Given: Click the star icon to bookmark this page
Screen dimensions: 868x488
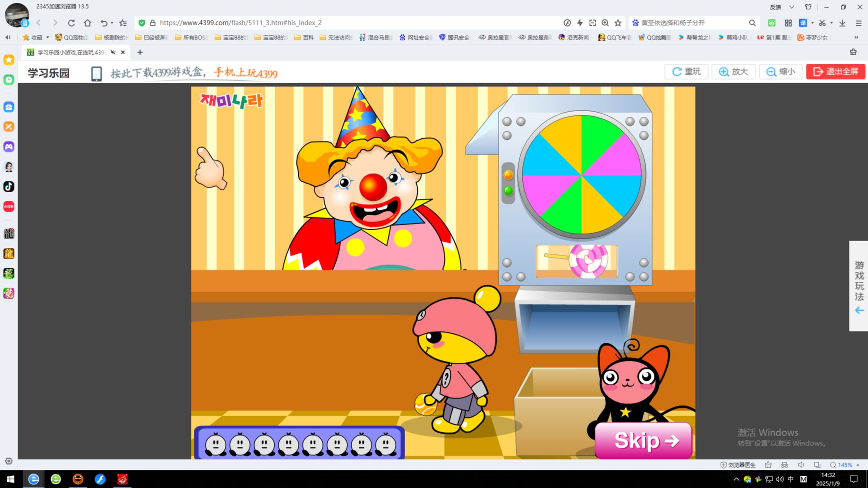Looking at the screenshot, I should coord(618,23).
